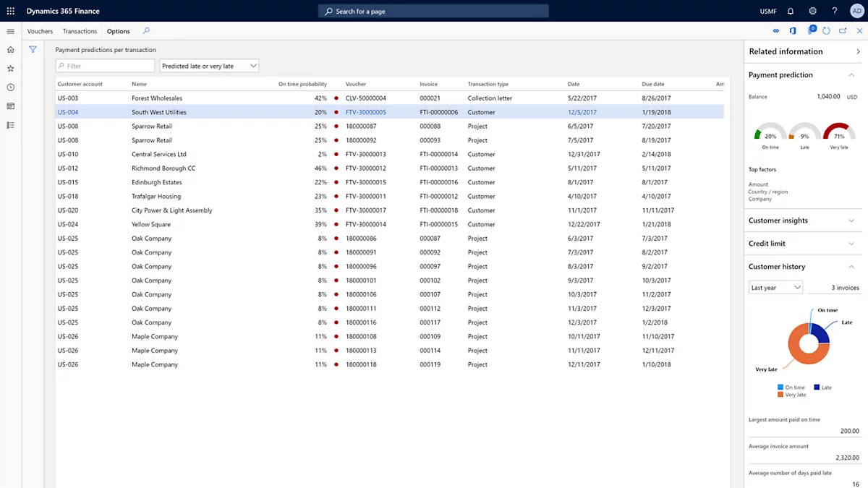Select due date 2/14/2018
Image resolution: width=868 pixels, height=488 pixels.
657,154
